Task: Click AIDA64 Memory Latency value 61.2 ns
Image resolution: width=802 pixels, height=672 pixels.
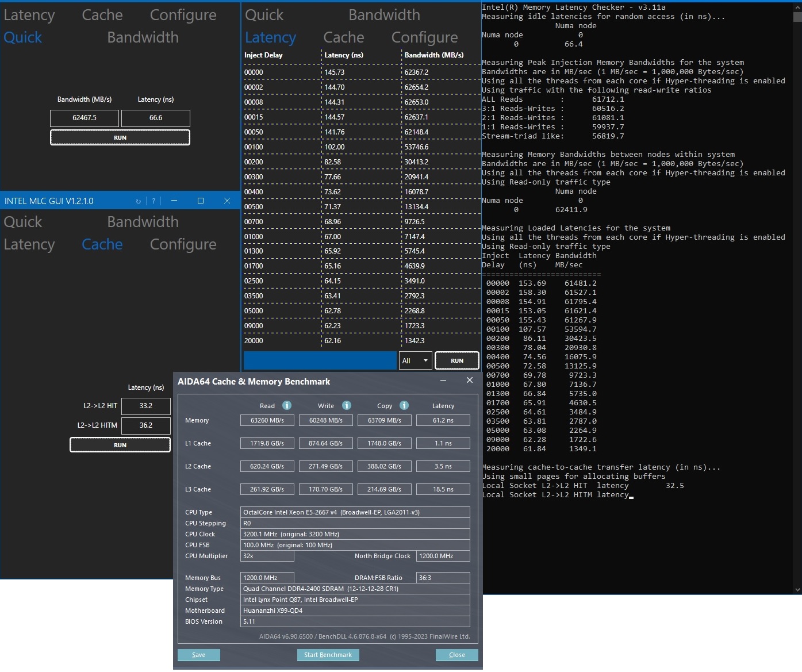Action: coord(443,420)
